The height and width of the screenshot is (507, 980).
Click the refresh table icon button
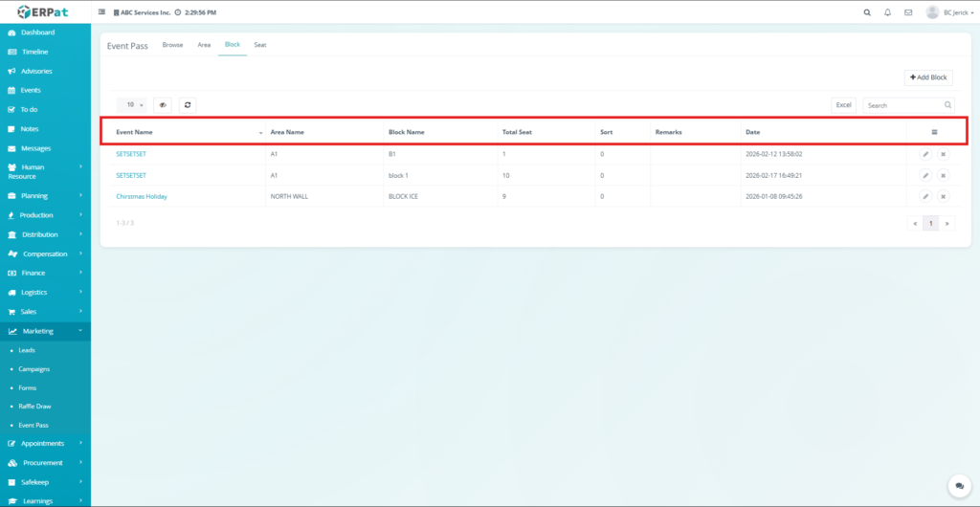point(187,104)
